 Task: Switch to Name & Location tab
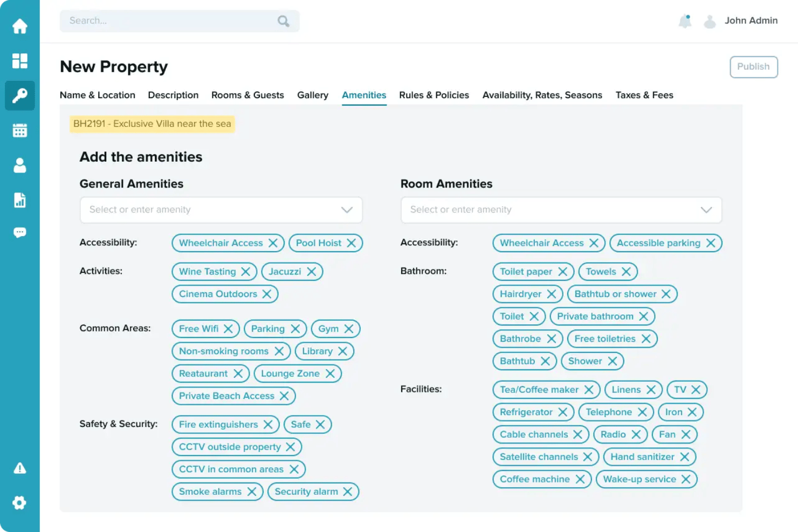(x=98, y=95)
